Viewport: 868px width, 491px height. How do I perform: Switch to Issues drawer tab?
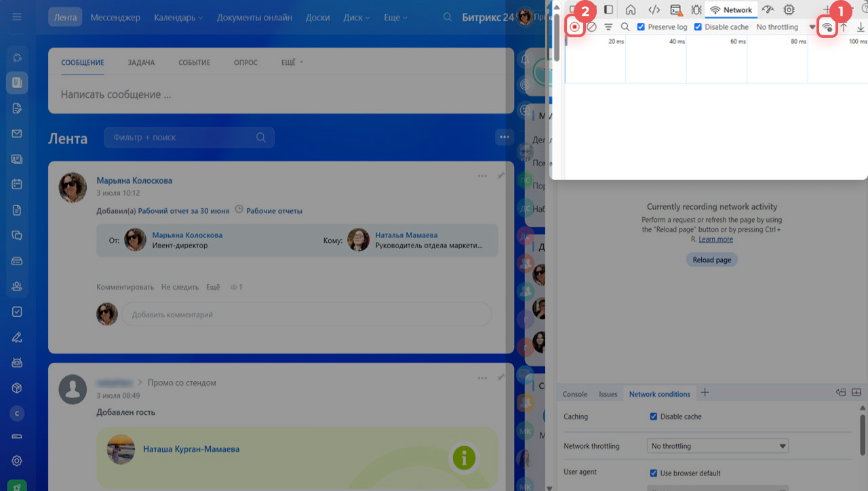click(608, 394)
